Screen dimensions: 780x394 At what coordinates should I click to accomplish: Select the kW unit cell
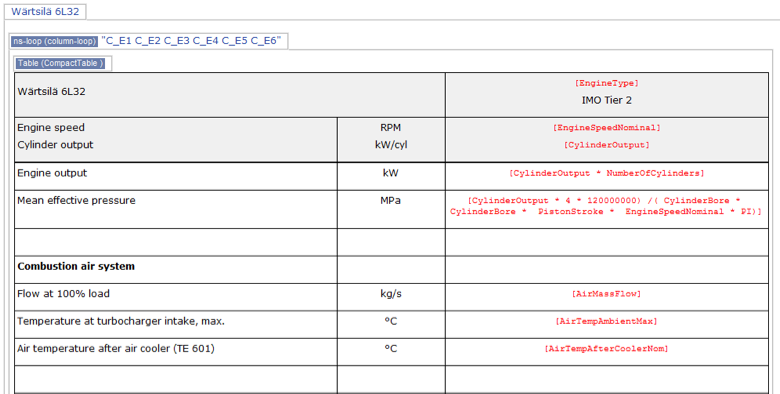point(391,176)
